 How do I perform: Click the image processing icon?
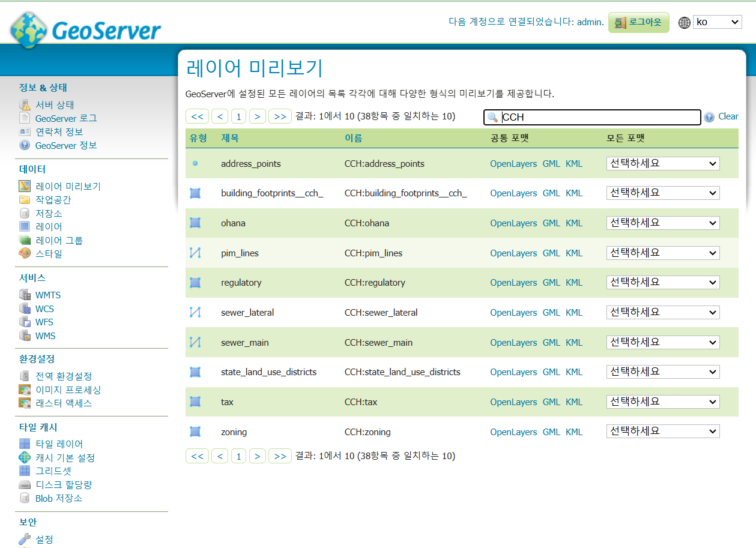(25, 390)
